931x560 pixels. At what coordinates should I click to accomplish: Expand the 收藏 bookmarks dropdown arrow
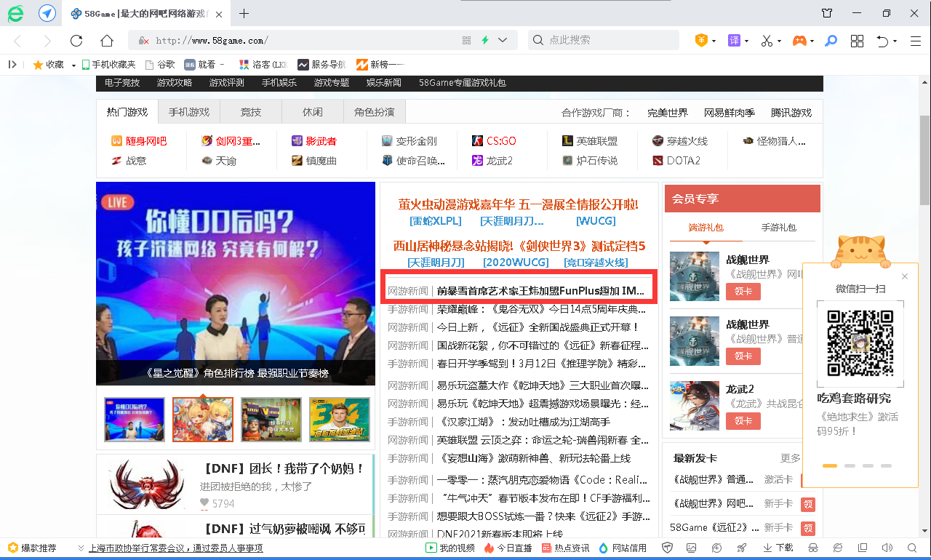tap(73, 65)
